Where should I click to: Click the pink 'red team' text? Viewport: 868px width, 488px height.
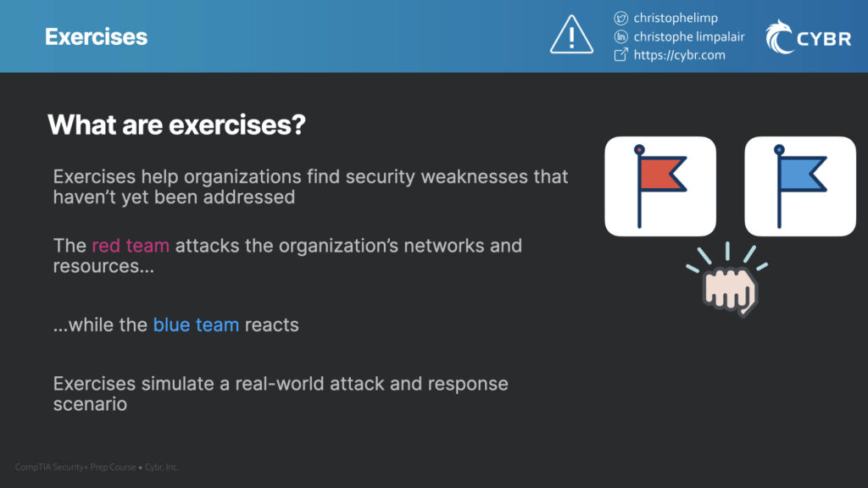coord(131,246)
